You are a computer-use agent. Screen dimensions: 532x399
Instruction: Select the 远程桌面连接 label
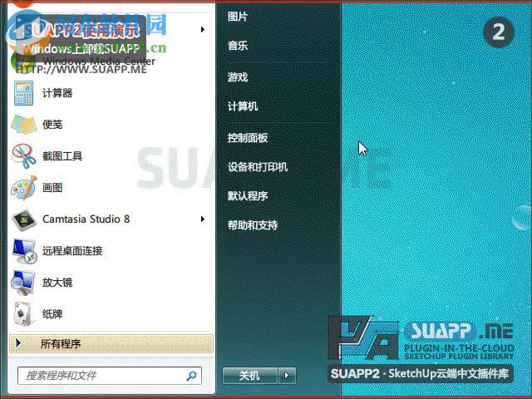pyautogui.click(x=72, y=251)
